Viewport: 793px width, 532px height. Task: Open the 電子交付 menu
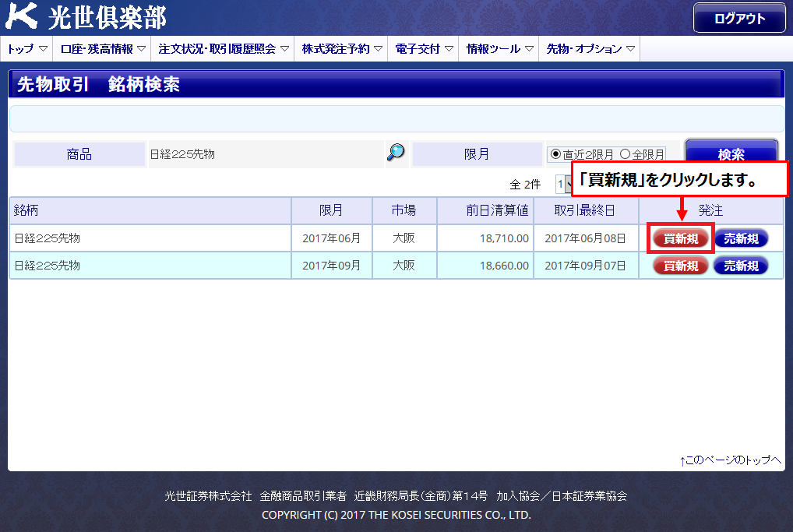[x=424, y=48]
